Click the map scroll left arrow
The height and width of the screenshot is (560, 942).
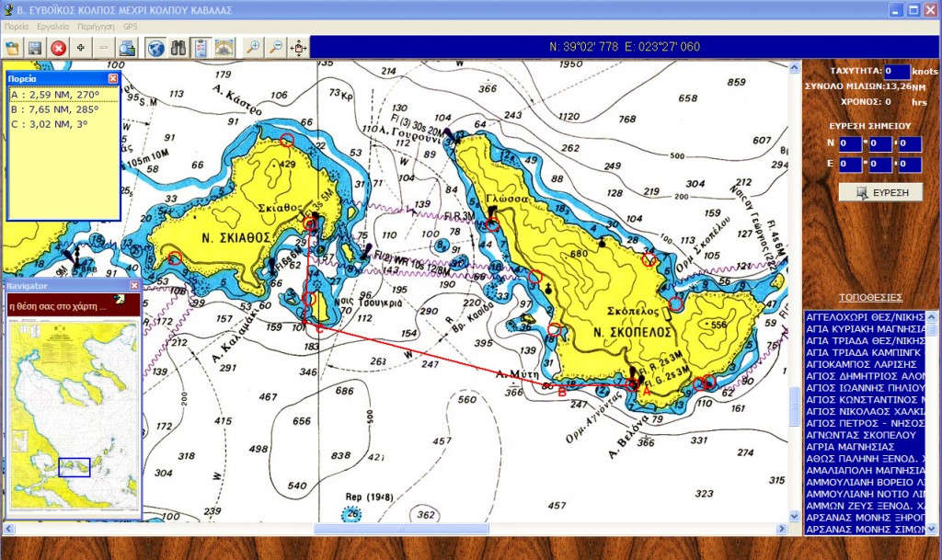click(8, 529)
